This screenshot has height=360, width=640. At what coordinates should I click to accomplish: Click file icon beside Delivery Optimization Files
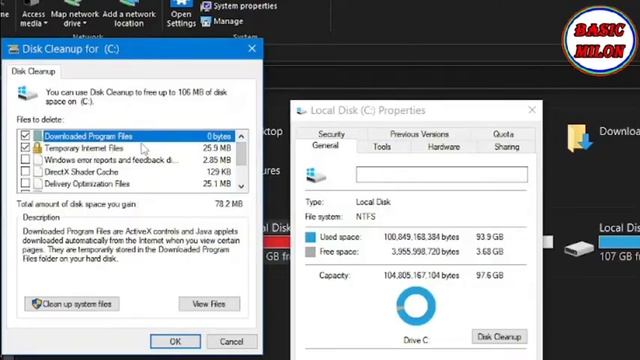click(x=38, y=184)
